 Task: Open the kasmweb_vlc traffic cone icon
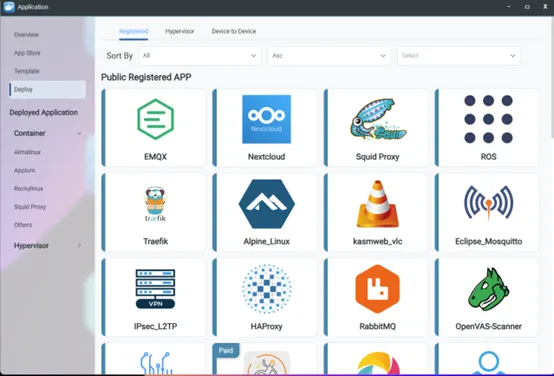[x=378, y=204]
